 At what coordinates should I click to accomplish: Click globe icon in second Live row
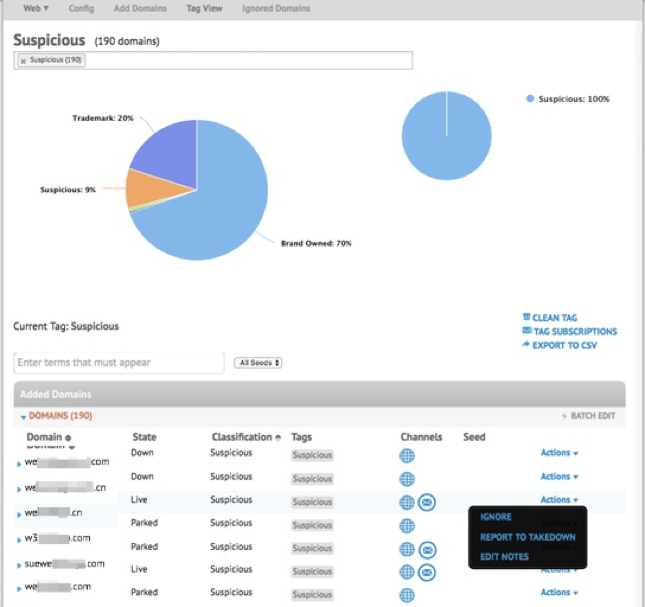[x=407, y=572]
